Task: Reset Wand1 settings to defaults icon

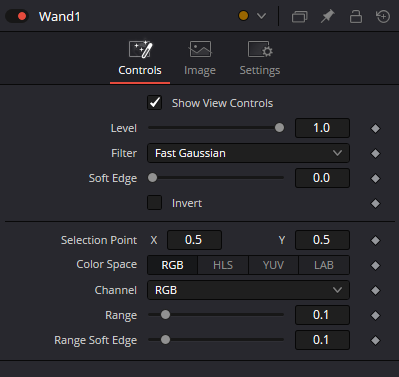Action: (x=383, y=16)
